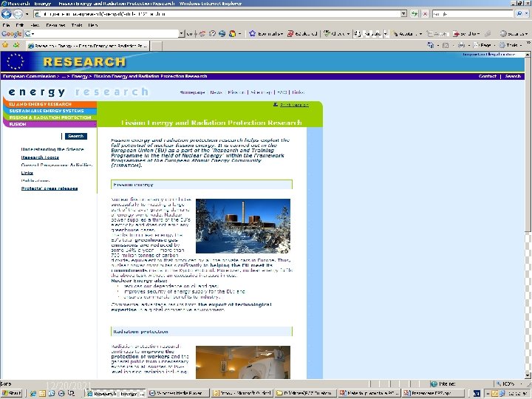Screen dimensions: 532x399
Task: Select Sustainable Energy Systems blue tab
Action: [x=50, y=111]
